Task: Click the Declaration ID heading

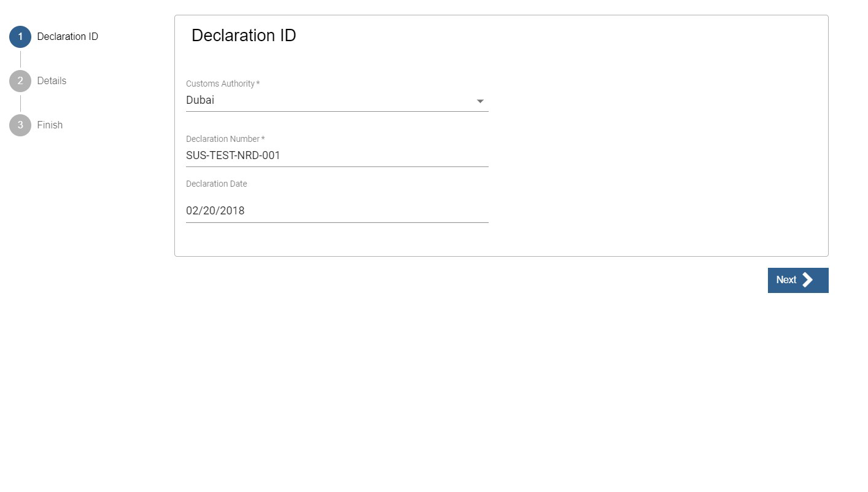Action: [244, 36]
